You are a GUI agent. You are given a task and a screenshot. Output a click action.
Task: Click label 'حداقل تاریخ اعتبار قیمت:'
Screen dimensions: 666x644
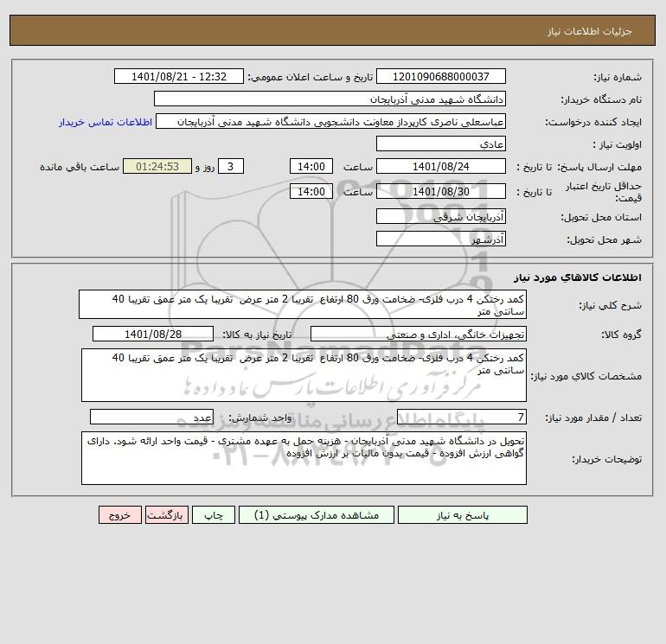pos(604,192)
